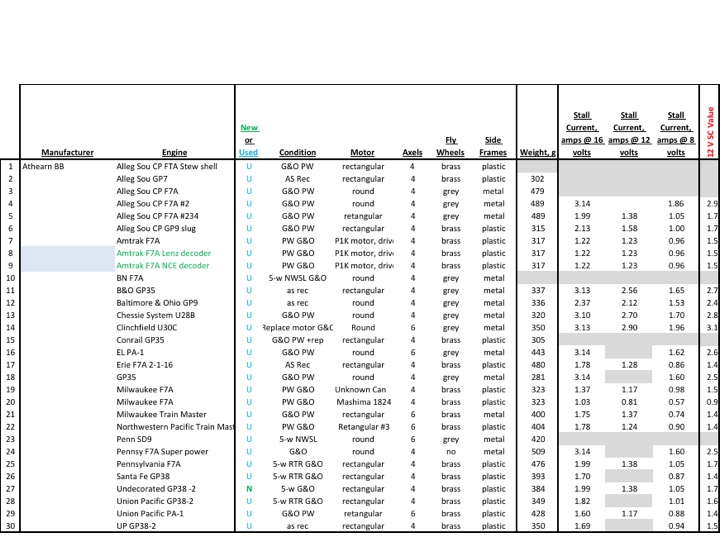Select the 5-w NWSL G&O condition cell
Viewport: 720px width, 540px height.
click(x=298, y=278)
